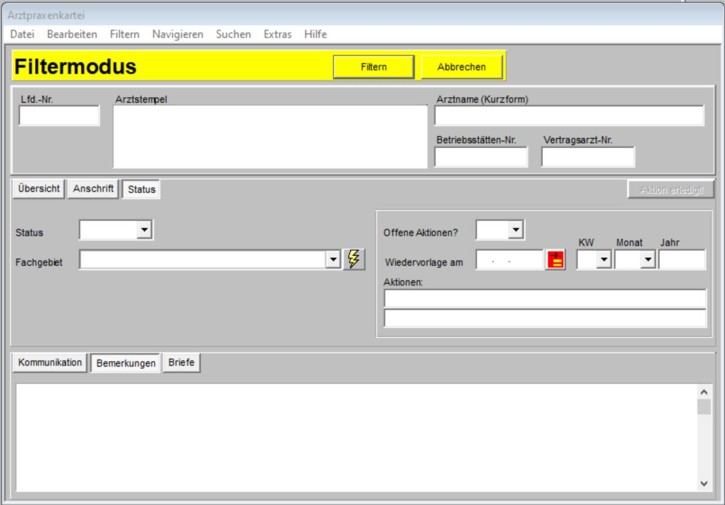The width and height of the screenshot is (725, 505).
Task: Select the Briefe tab
Action: (x=181, y=363)
